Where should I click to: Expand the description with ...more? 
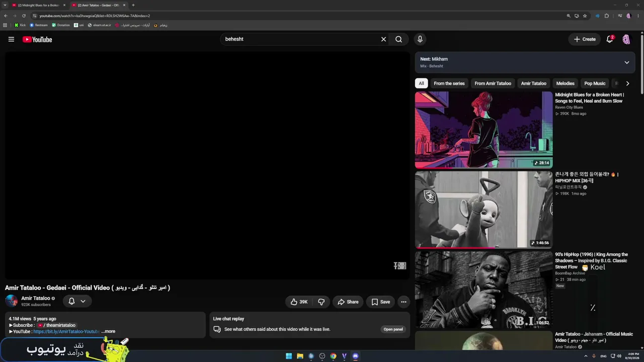(108, 331)
